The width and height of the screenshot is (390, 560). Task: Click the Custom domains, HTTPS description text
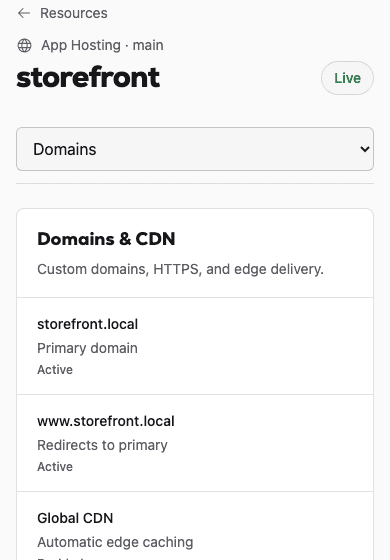tap(180, 269)
